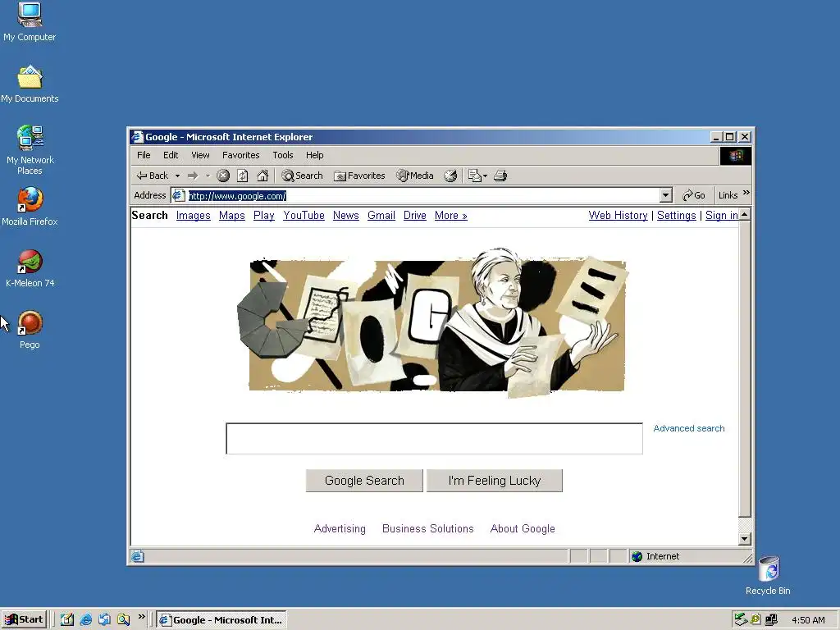
Task: Print the page using the printer icon
Action: (x=500, y=176)
